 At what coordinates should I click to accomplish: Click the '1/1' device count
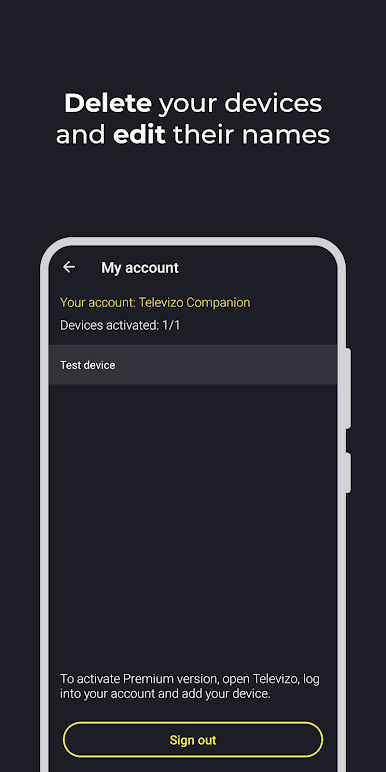[x=171, y=325]
